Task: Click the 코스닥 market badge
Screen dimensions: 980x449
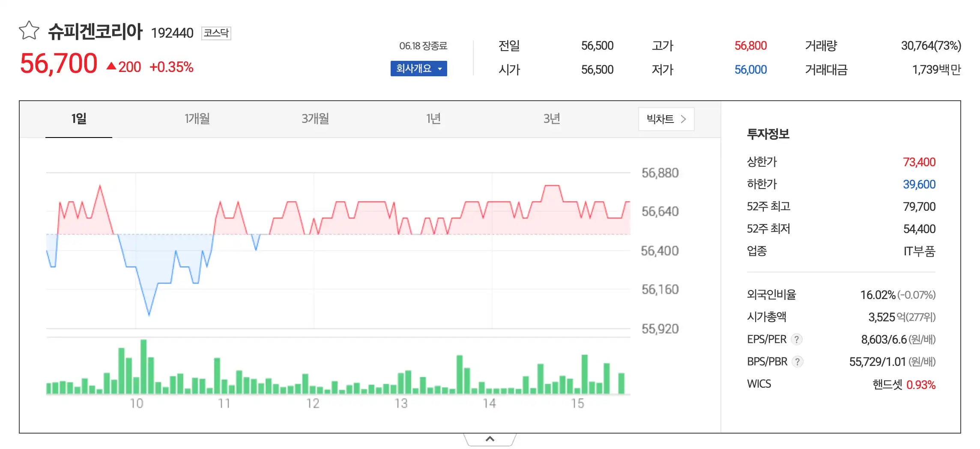Action: (x=216, y=33)
